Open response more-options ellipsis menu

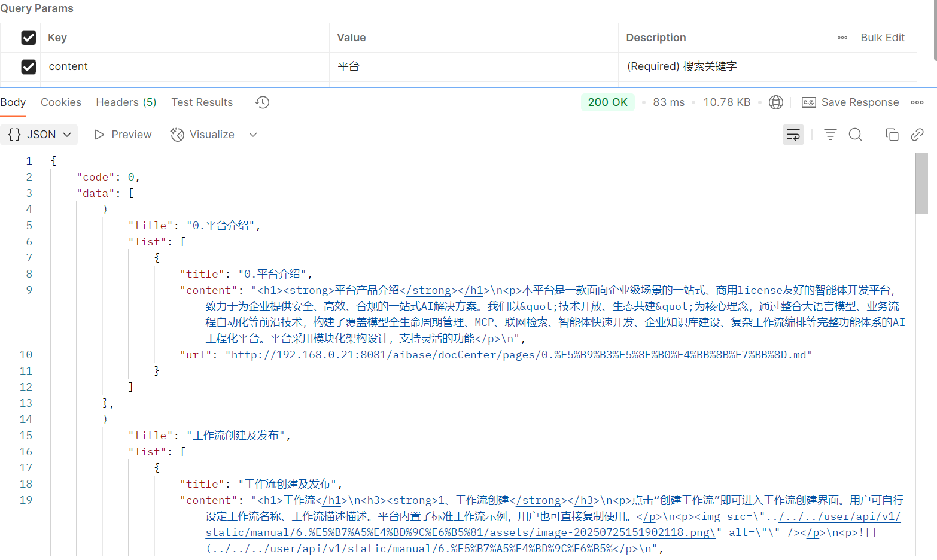point(917,102)
